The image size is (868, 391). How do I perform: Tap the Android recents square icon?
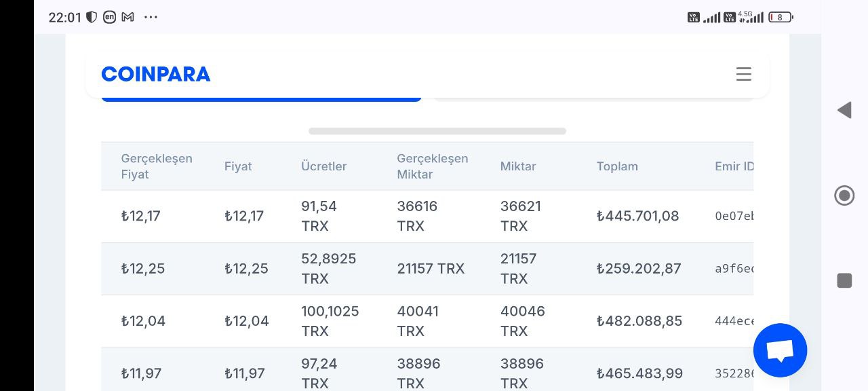844,280
